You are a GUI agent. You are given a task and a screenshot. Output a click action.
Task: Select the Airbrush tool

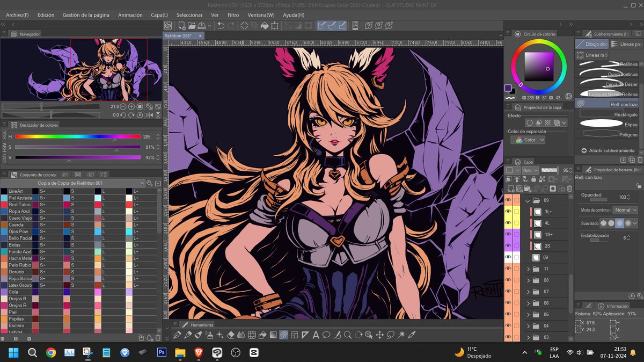pos(209,335)
